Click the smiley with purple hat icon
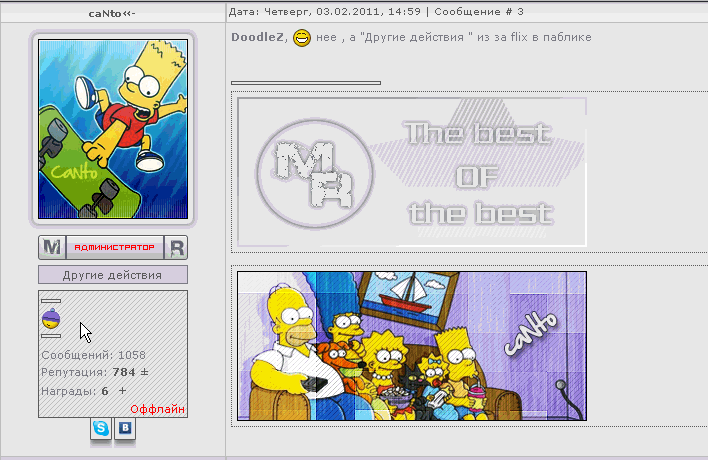 (x=51, y=319)
